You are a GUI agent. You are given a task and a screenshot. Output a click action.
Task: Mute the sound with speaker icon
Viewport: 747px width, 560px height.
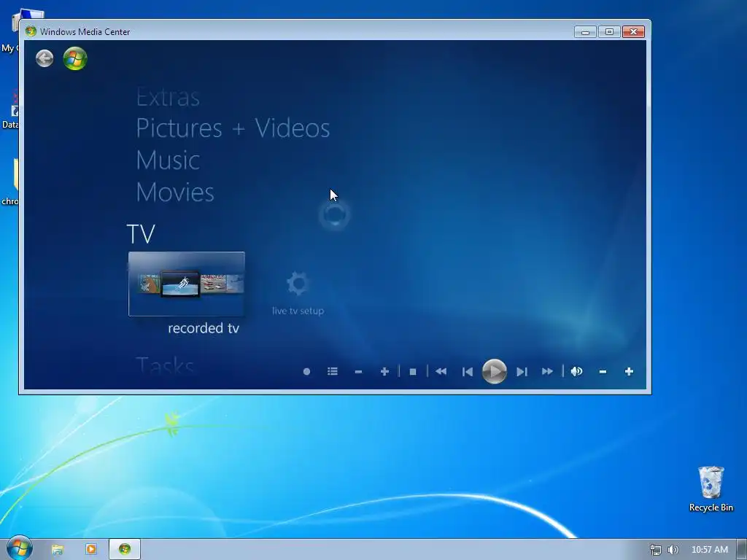click(576, 371)
